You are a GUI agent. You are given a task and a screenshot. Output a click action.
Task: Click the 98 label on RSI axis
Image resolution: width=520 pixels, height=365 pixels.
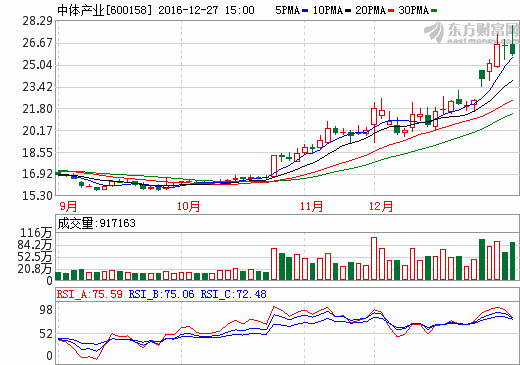tap(46, 310)
